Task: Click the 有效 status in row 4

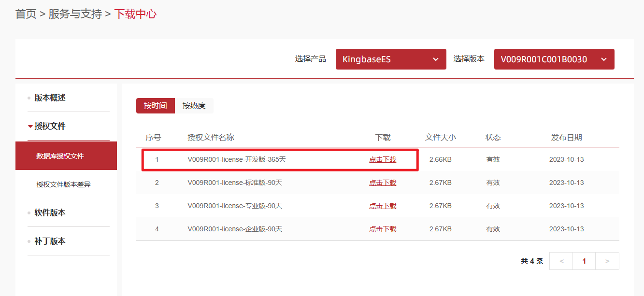Action: [x=493, y=229]
